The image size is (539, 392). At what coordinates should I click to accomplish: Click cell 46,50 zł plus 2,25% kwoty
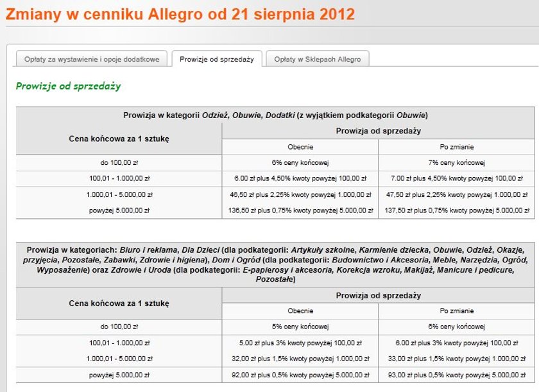point(300,194)
